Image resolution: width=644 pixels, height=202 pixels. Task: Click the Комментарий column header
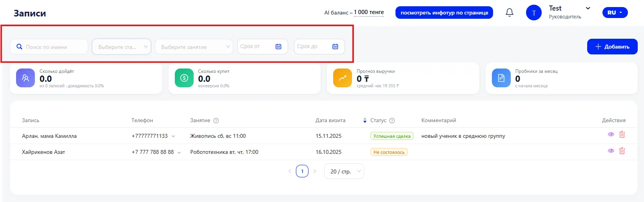pos(439,121)
